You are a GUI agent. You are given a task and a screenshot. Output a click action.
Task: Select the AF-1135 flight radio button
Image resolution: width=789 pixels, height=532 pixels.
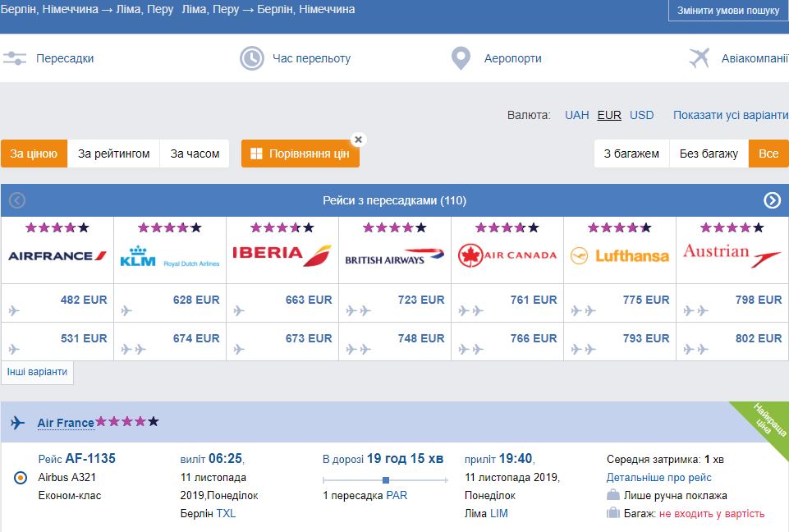pos(21,478)
